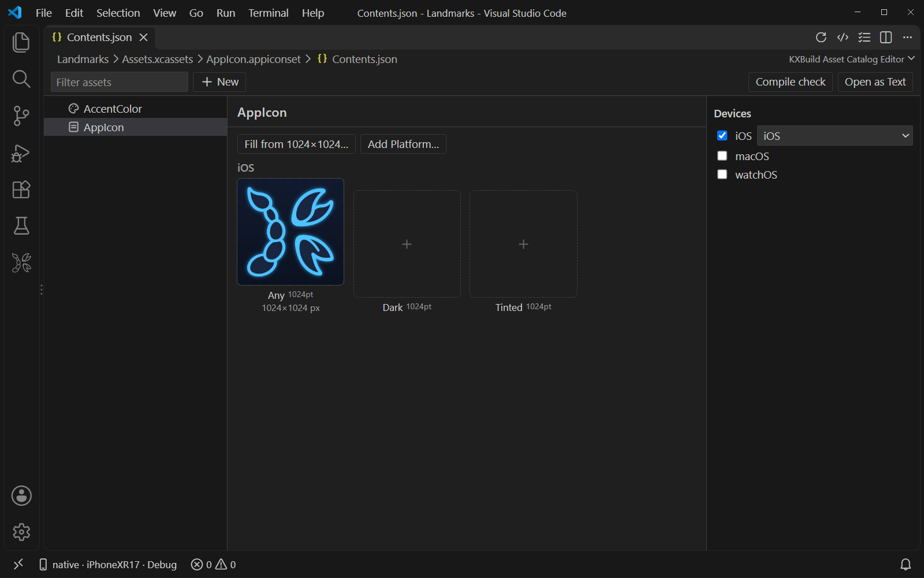
Task: Open the Help menu
Action: [313, 13]
